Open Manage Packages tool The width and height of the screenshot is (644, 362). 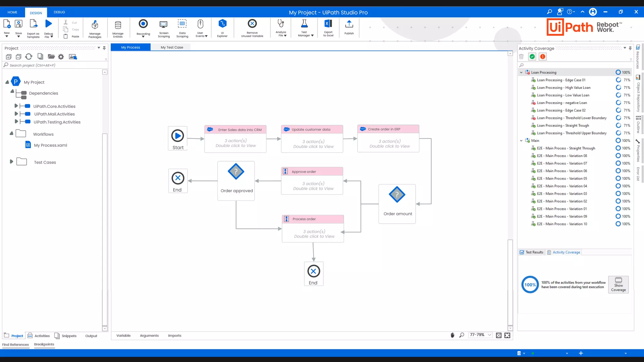(x=95, y=25)
